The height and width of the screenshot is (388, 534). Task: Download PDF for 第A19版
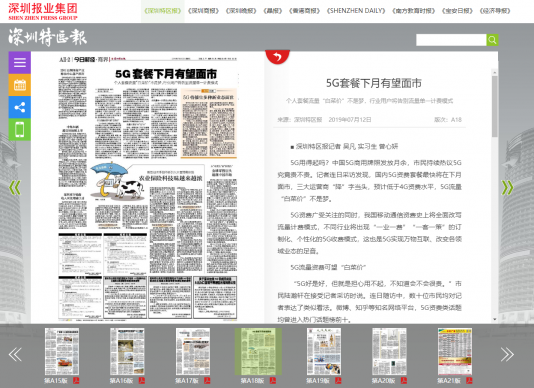(338, 381)
